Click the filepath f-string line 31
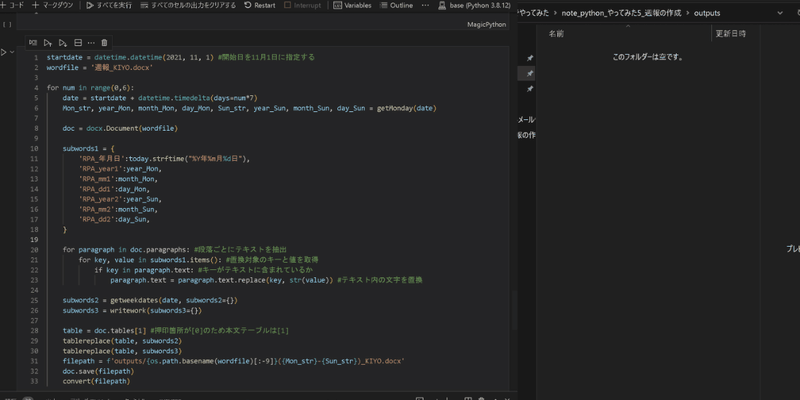The height and width of the screenshot is (400, 800). click(234, 361)
